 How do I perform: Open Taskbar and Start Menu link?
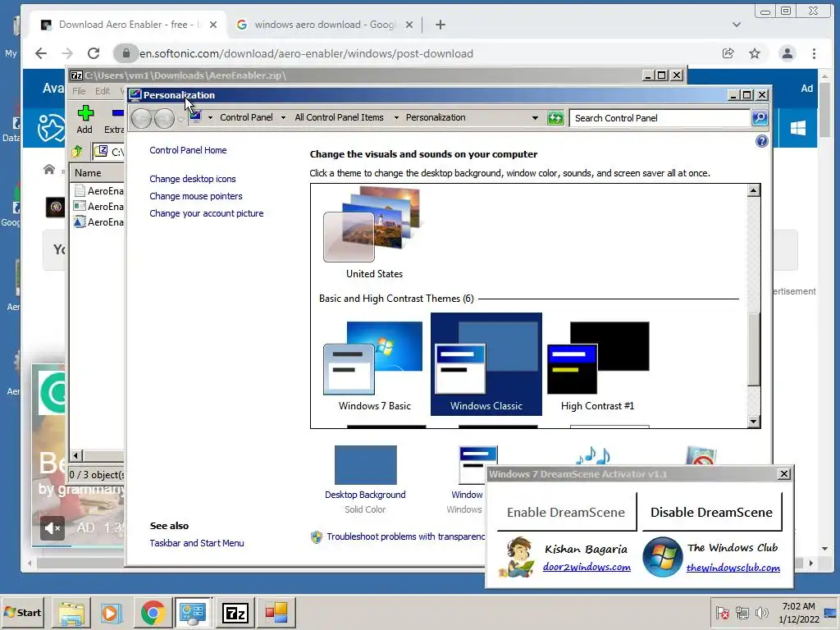click(197, 543)
